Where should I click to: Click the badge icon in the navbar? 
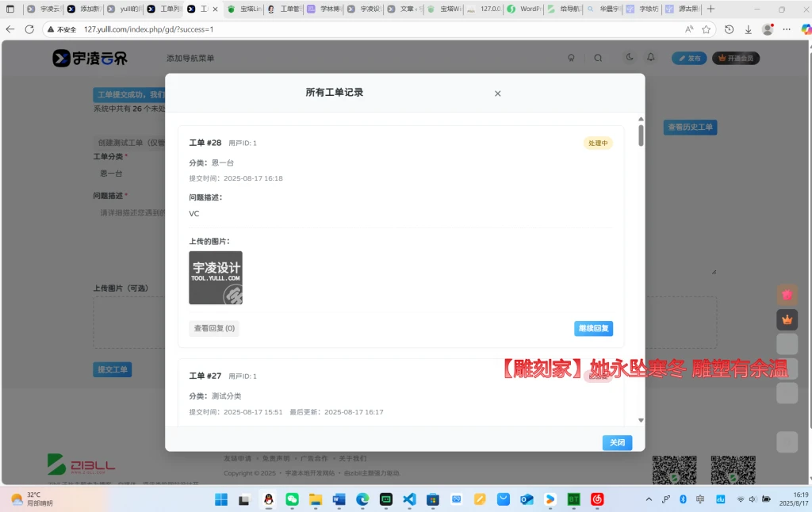(x=571, y=57)
